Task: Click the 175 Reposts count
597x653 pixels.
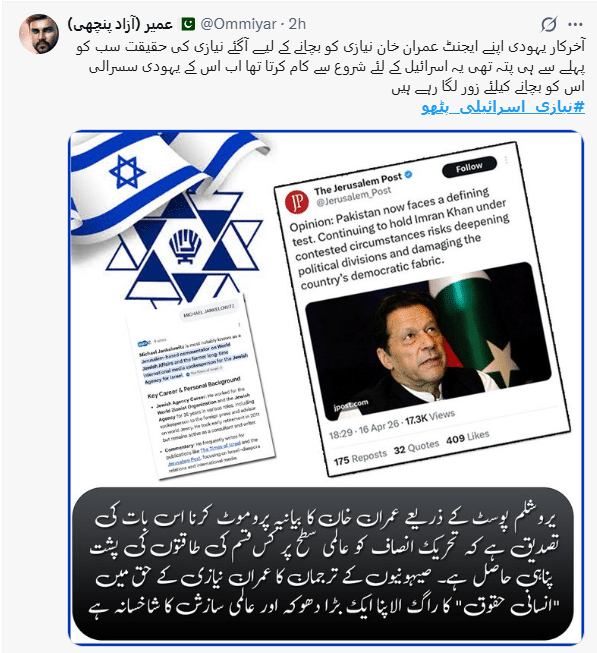Action: tap(360, 458)
